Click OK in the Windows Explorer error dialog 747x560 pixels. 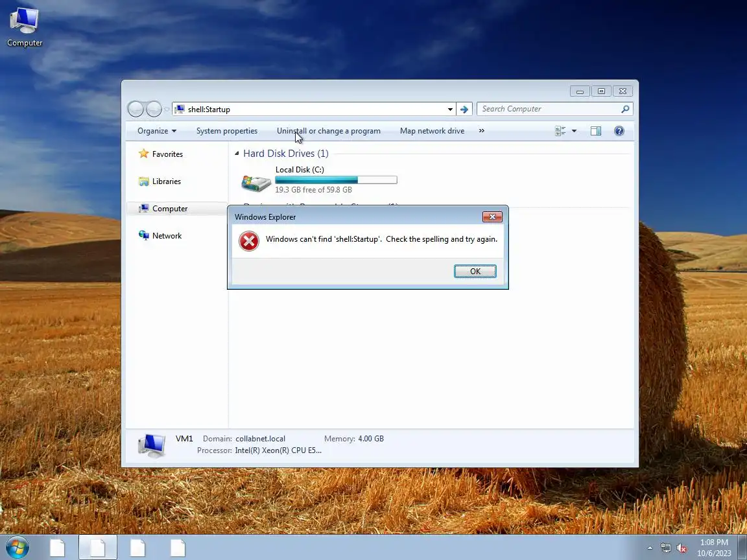point(475,271)
